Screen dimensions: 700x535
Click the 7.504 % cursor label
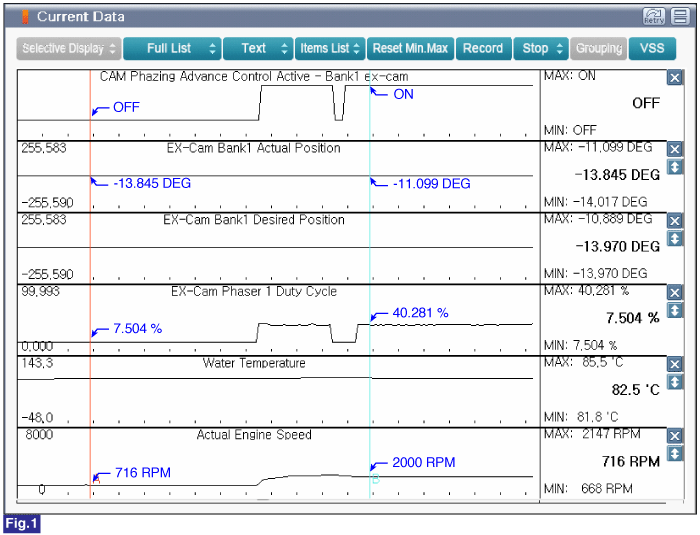click(138, 329)
